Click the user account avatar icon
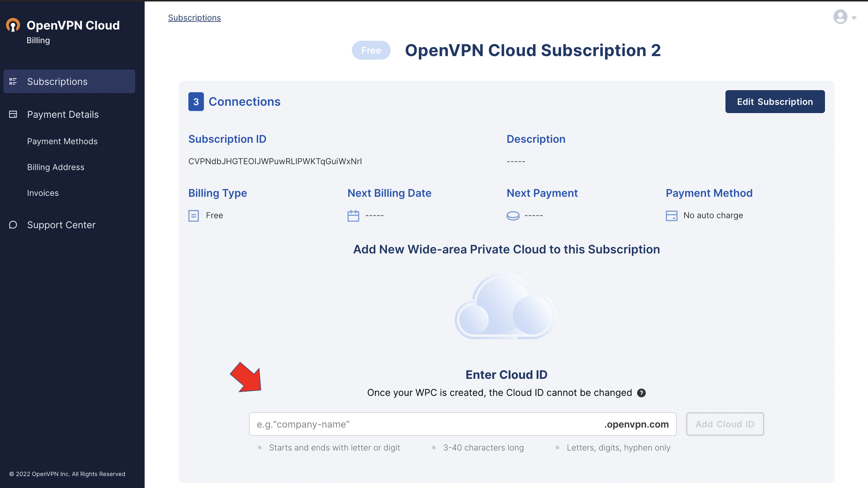The width and height of the screenshot is (868, 488). [x=840, y=17]
